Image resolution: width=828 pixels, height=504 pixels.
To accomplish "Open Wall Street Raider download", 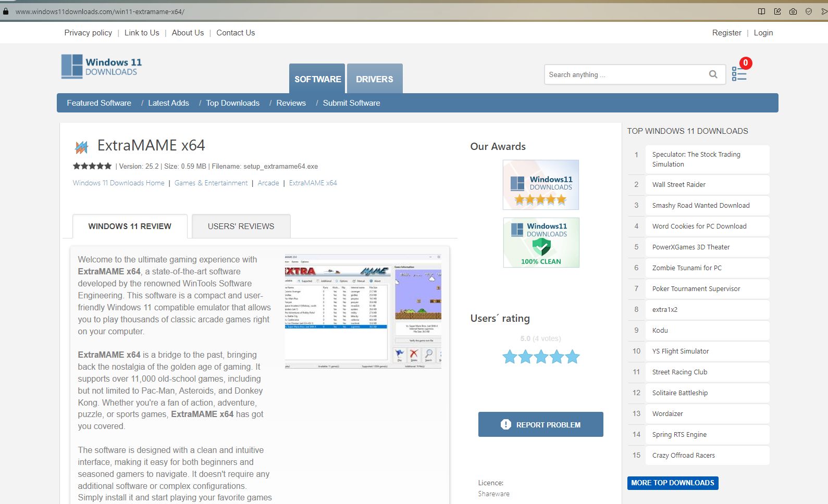I will coord(707,184).
